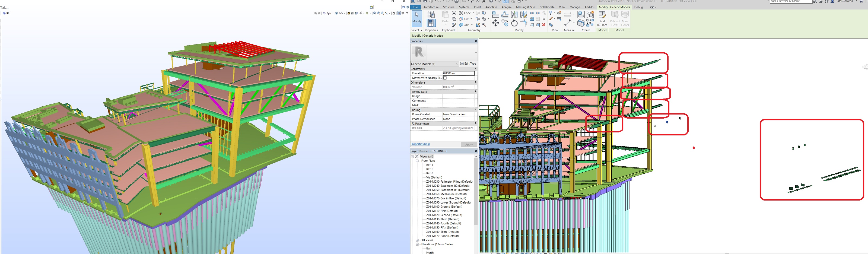Select the Demolish hammer tool
The width and height of the screenshot is (868, 254).
pyautogui.click(x=484, y=25)
